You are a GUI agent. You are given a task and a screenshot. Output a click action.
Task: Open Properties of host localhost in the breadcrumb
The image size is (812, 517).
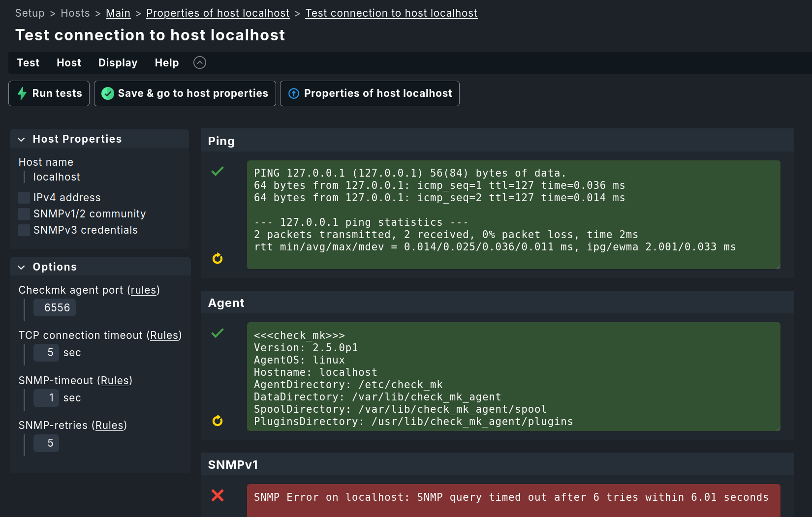pyautogui.click(x=218, y=13)
